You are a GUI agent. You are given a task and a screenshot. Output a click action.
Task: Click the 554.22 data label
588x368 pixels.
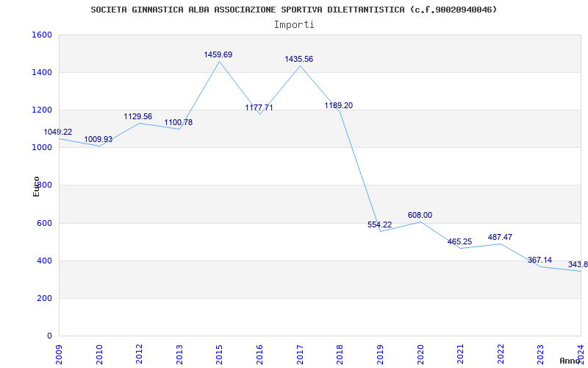[379, 225]
